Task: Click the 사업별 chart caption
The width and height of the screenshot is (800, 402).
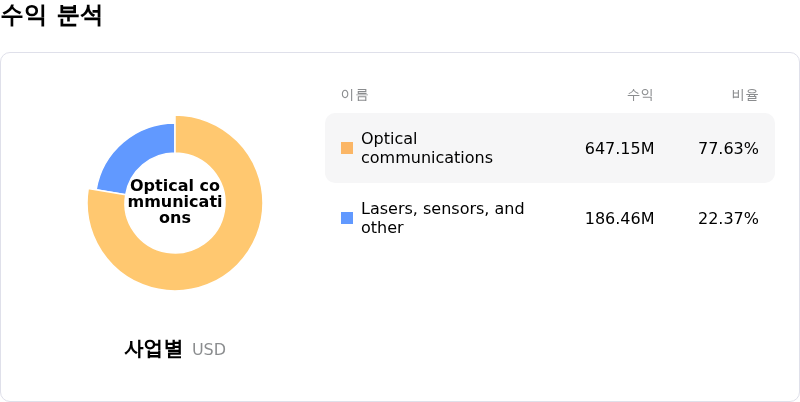Action: (153, 349)
